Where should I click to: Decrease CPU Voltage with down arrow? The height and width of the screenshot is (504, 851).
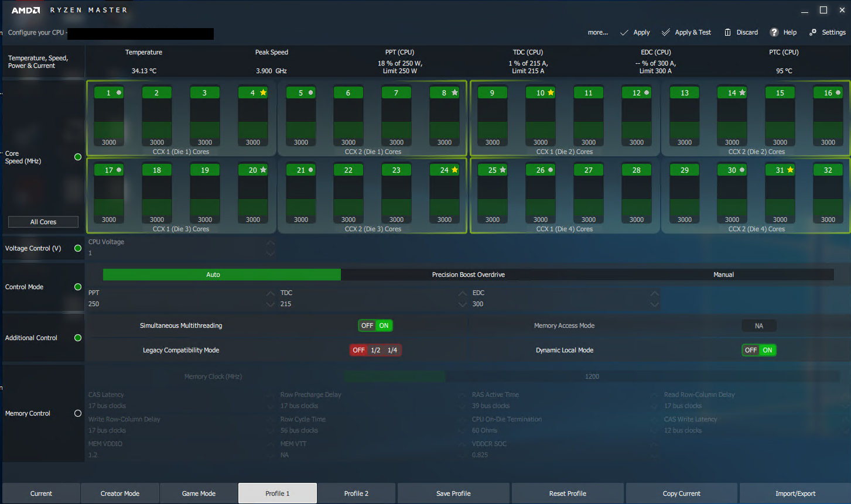pos(270,253)
